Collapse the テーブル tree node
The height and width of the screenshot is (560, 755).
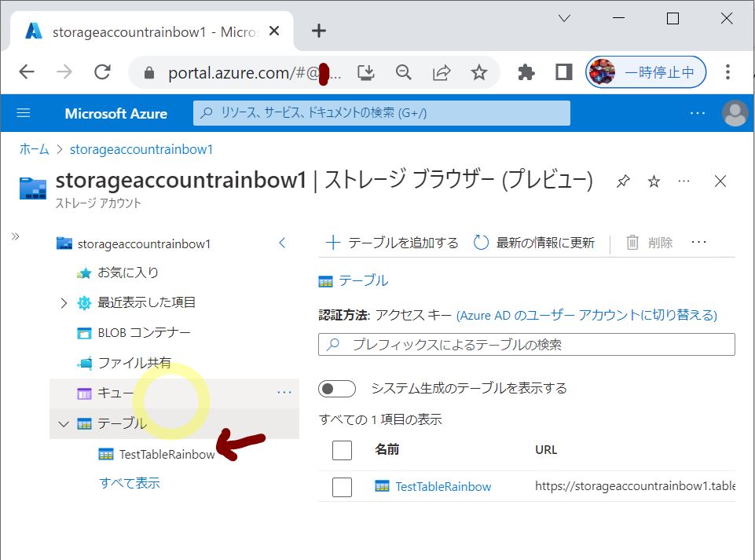pos(64,424)
